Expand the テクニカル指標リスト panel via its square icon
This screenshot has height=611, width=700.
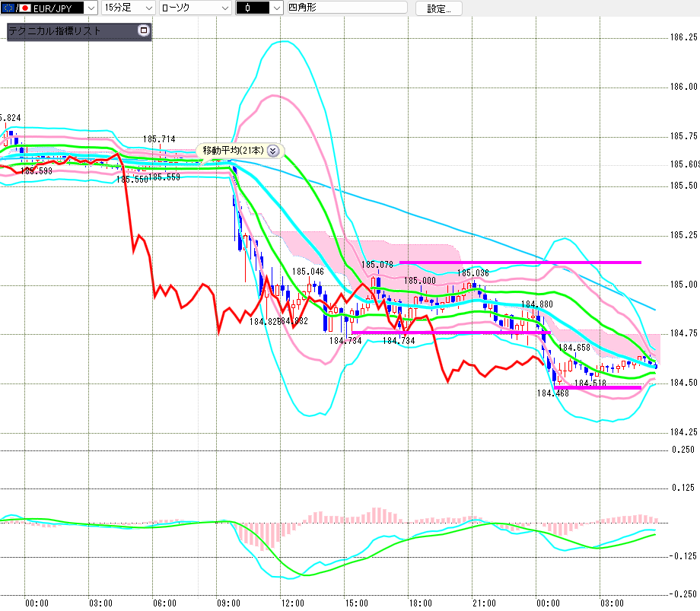tap(144, 30)
